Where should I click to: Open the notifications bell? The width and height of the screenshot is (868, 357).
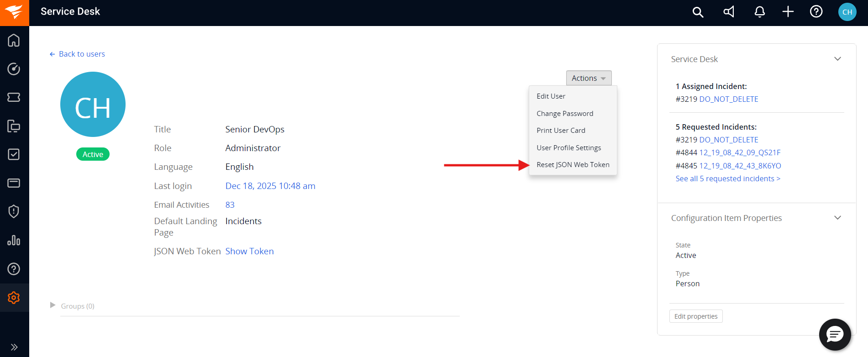pyautogui.click(x=759, y=12)
